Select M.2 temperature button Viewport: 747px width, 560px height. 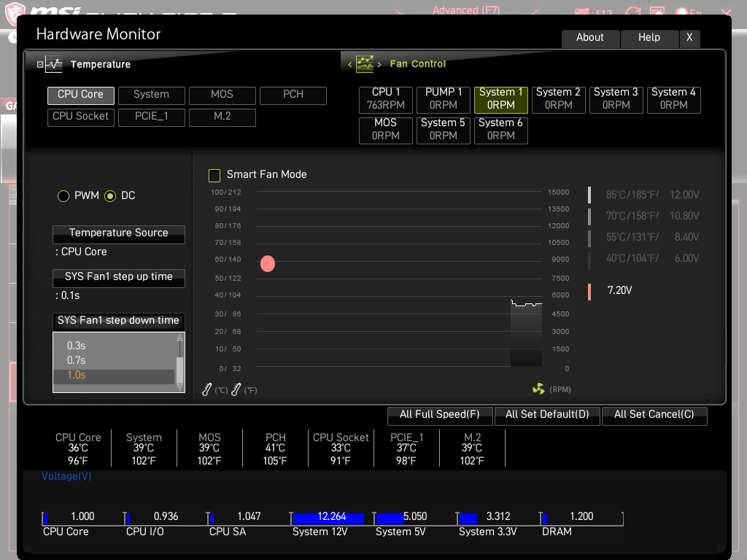pos(222,117)
